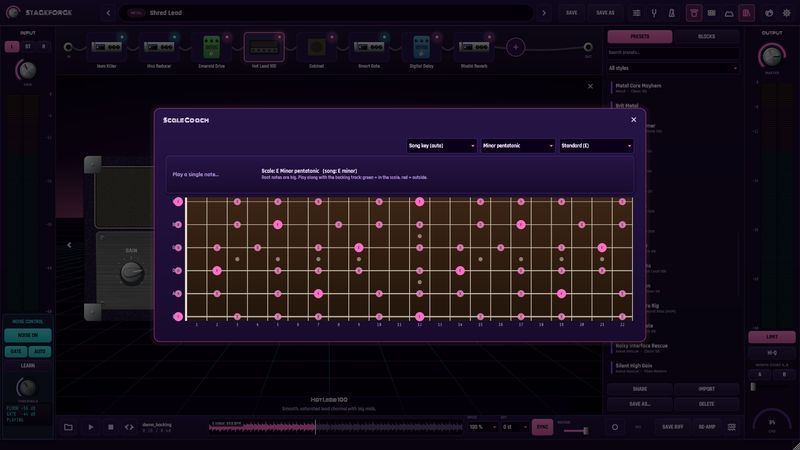
Task: Select the Metal Core Mayhem preset
Action: coord(673,88)
